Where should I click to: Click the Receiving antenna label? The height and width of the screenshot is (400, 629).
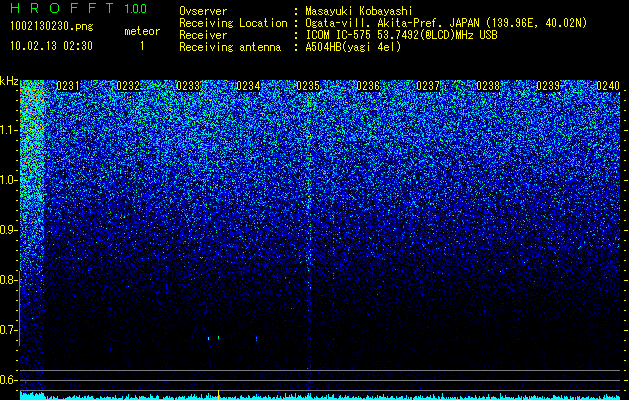tap(230, 47)
